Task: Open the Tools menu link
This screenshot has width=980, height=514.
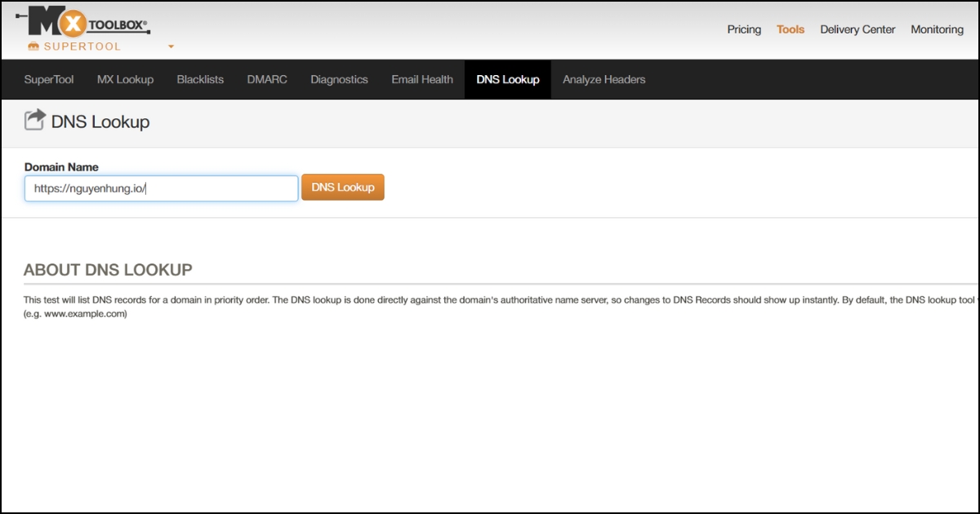Action: [x=790, y=29]
